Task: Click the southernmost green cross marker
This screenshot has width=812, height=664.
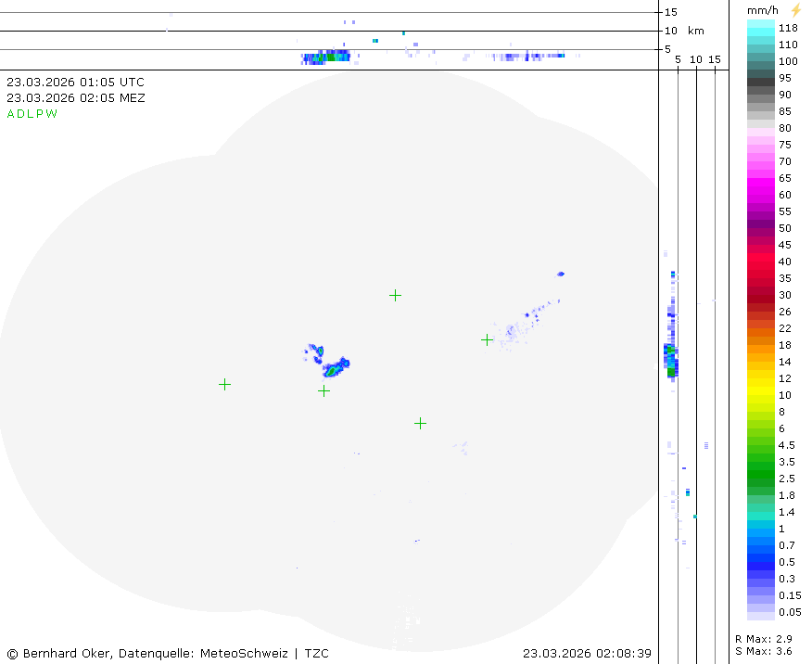Action: click(420, 423)
